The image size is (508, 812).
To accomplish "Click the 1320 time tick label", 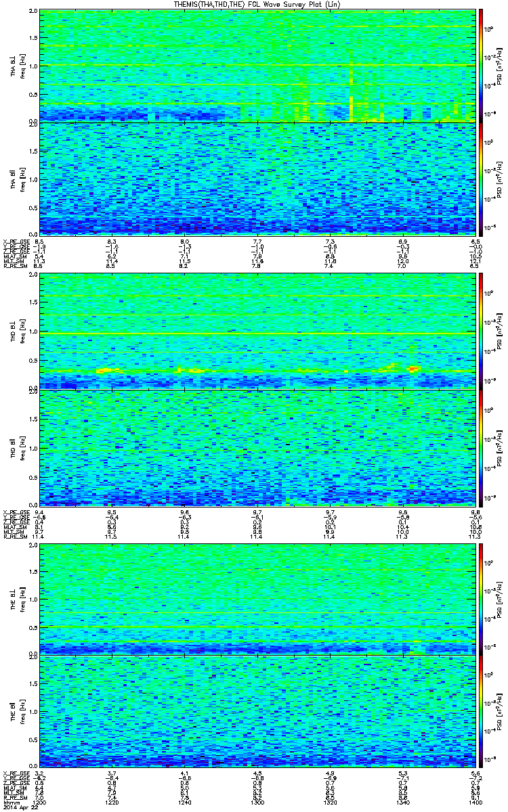I will (x=331, y=803).
